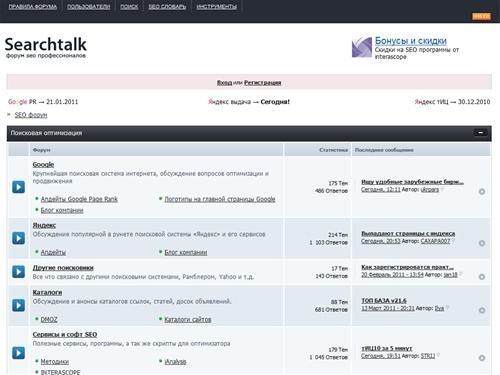Image resolution: width=500 pixels, height=375 pixels.
Task: Open the Google forum folder icon
Action: pos(19,187)
